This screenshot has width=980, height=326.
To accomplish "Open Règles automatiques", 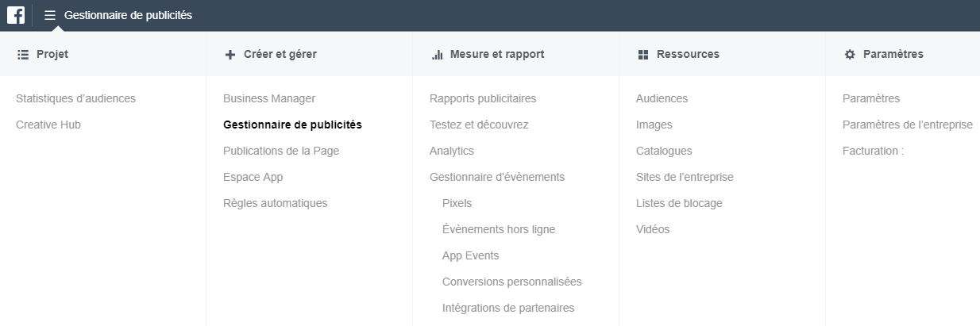I will (275, 203).
